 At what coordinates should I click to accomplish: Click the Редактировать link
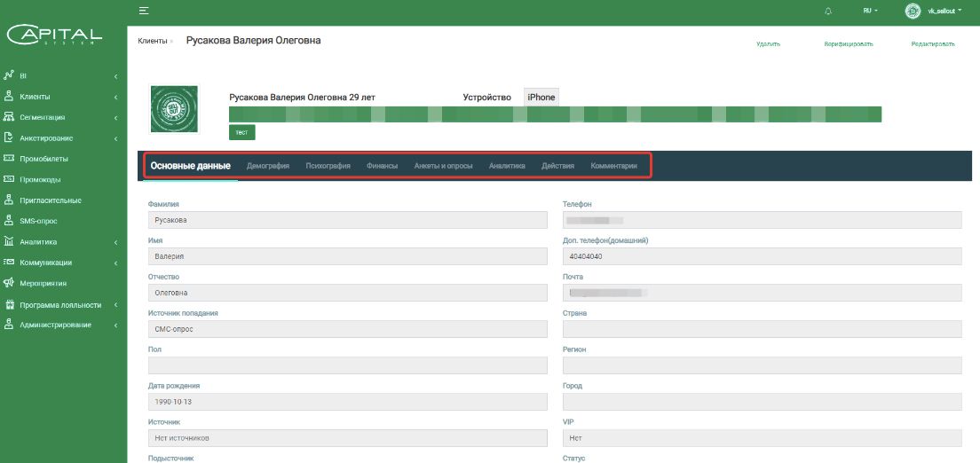tap(932, 43)
